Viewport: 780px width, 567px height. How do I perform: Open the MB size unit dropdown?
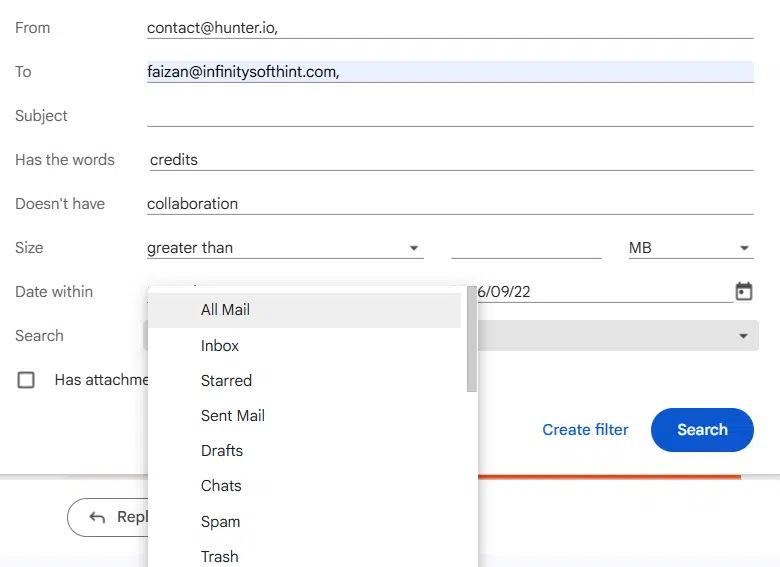point(691,248)
